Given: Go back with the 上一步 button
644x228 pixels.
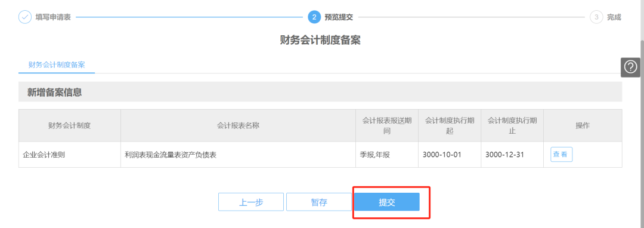Looking at the screenshot, I should tap(251, 202).
